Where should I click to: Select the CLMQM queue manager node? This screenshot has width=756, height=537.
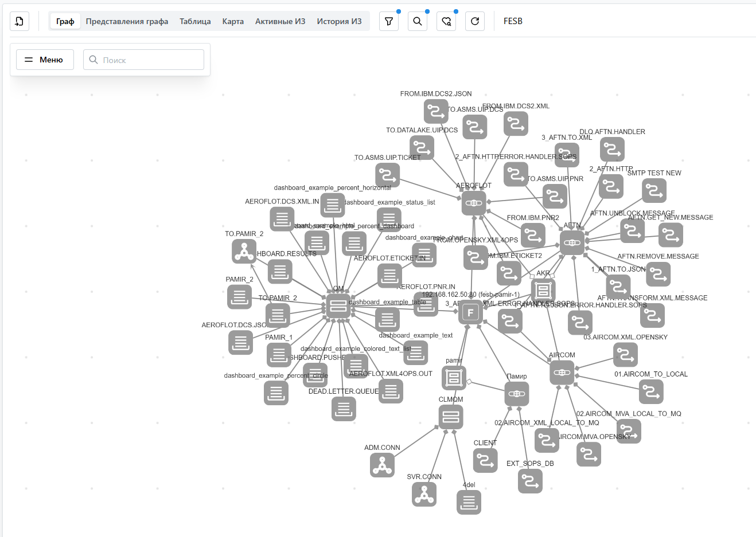click(x=451, y=417)
